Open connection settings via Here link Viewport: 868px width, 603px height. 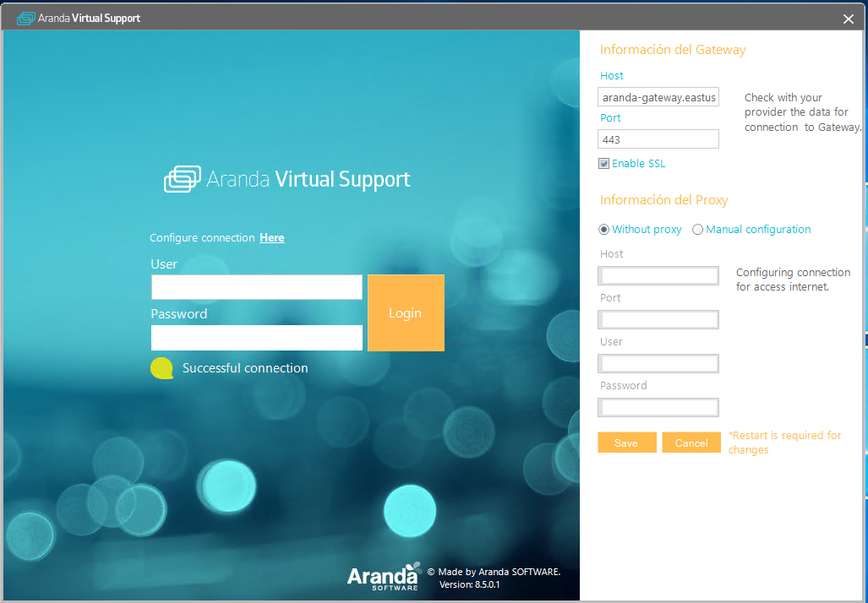point(272,238)
